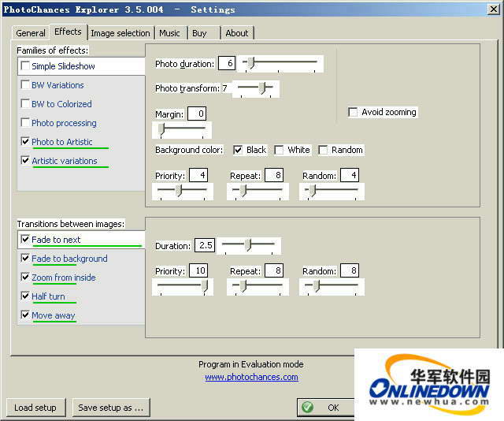Screen dimensions: 504x421
Task: Close the Settings window
Action: [x=493, y=9]
